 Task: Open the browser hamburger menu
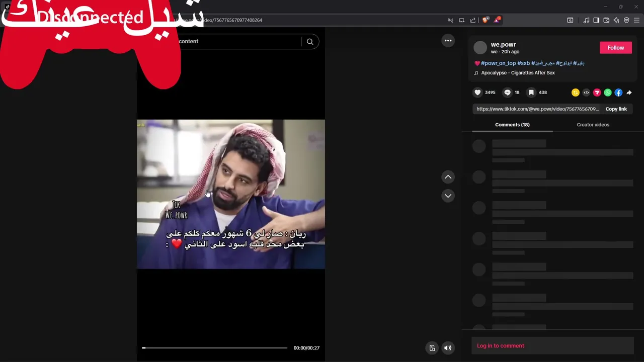click(x=636, y=20)
